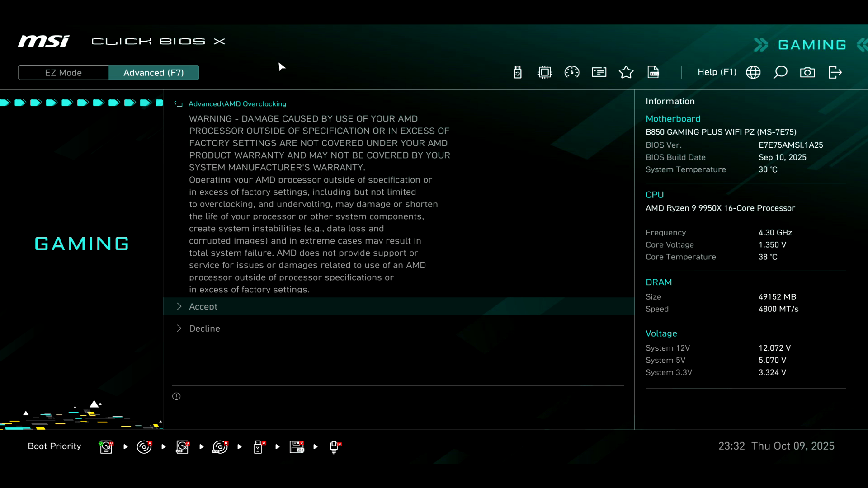Switch to EZ Mode

63,73
